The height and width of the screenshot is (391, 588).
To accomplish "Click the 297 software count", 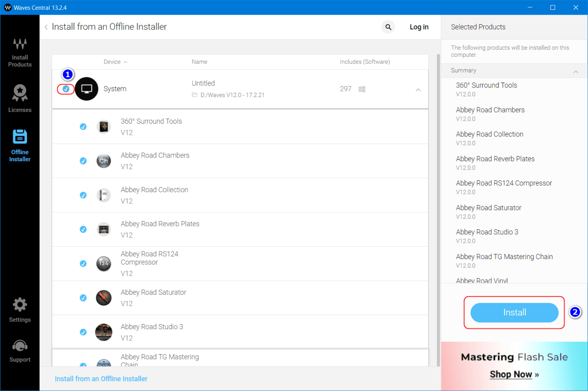I will 345,89.
